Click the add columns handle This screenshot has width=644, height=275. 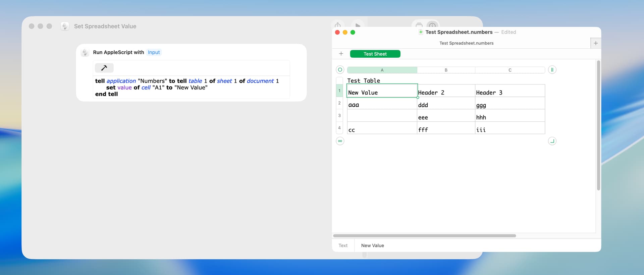[x=552, y=70]
